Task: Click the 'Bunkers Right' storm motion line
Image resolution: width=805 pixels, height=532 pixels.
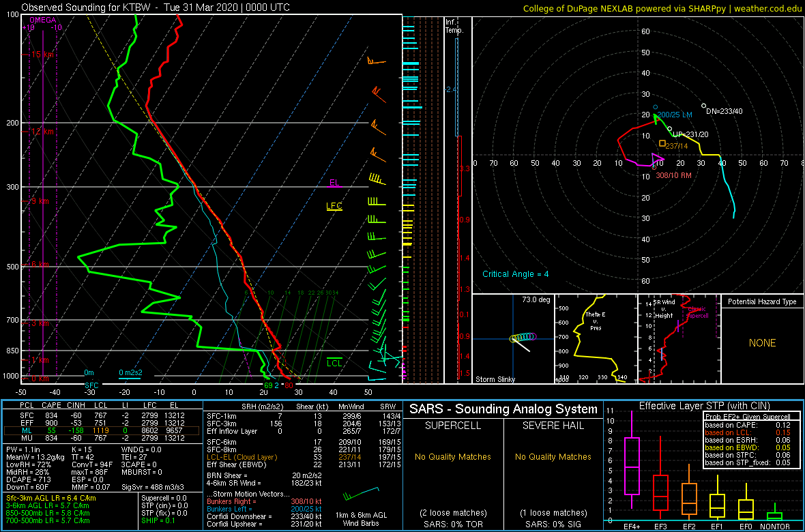Action: tap(265, 501)
